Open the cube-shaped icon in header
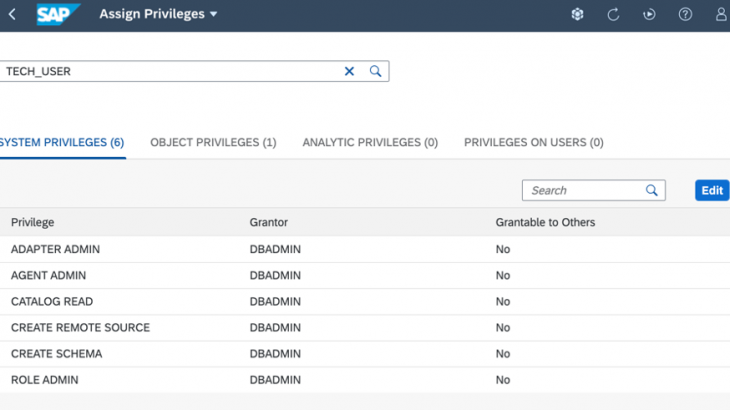The image size is (730, 410). 577,15
